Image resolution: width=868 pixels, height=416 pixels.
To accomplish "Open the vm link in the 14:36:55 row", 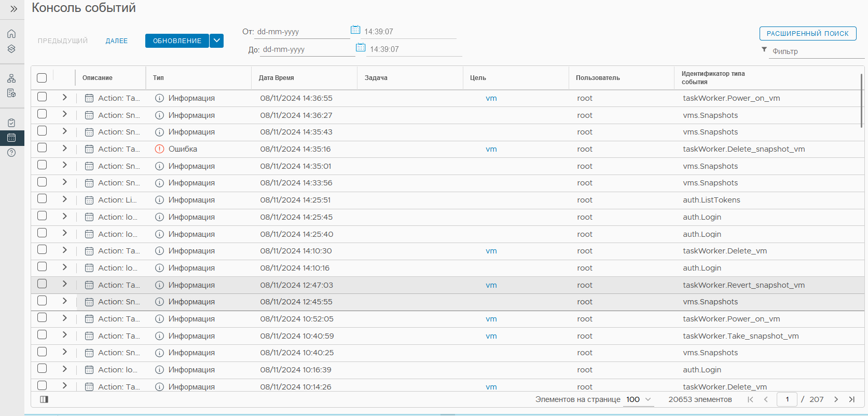I will (491, 98).
